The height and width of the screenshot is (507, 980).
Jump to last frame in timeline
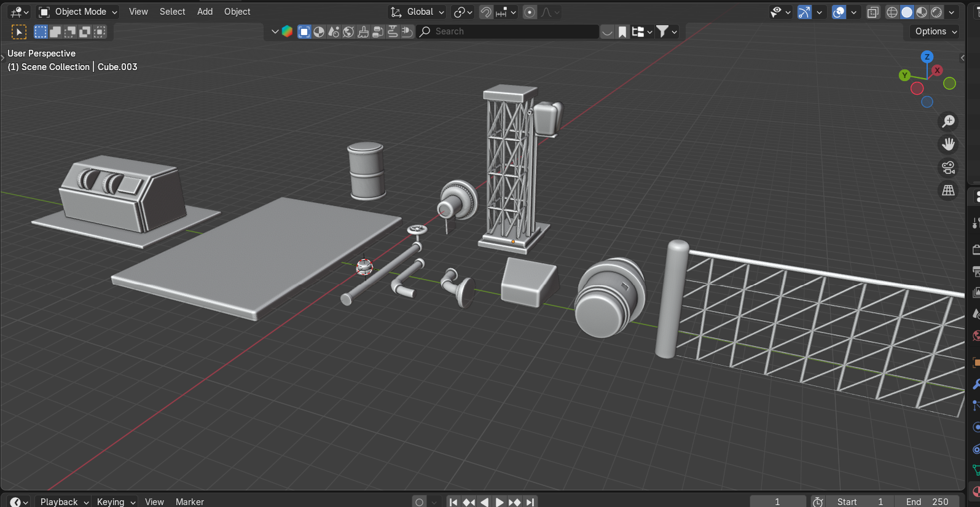(x=530, y=502)
